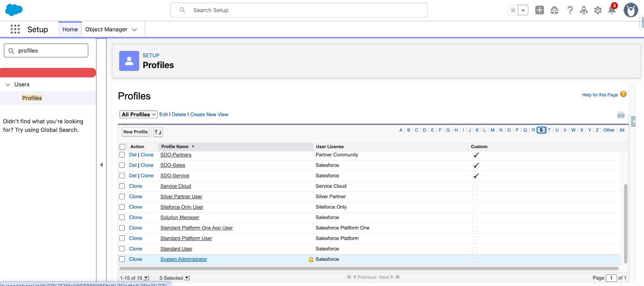Click the rocket Setup Assistant icon
The image size is (644, 286).
584,10
